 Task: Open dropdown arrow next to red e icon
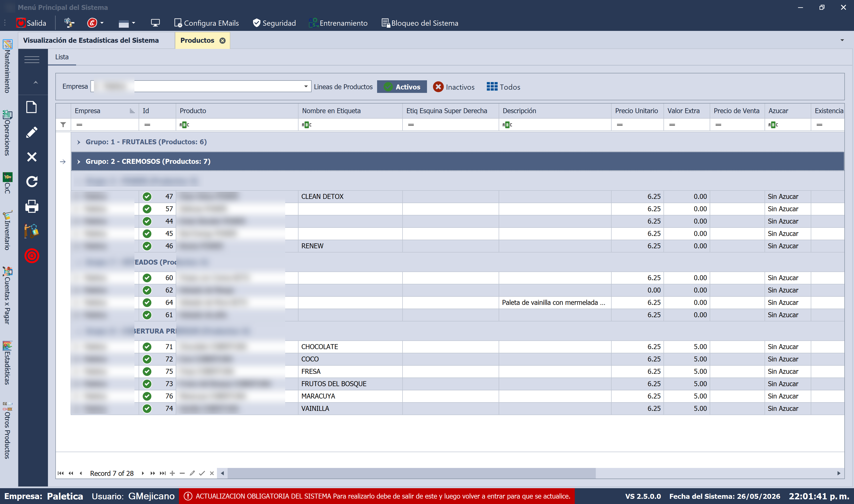[x=102, y=23]
